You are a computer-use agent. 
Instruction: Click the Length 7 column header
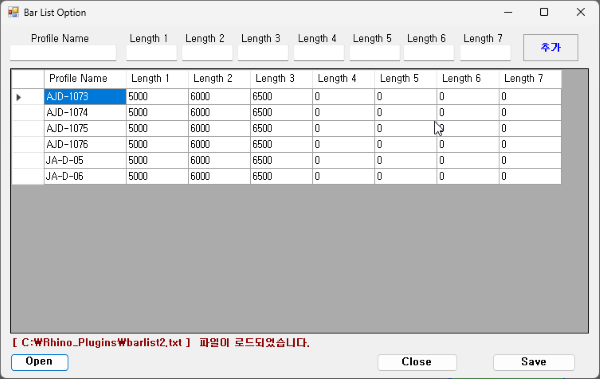pyautogui.click(x=530, y=79)
